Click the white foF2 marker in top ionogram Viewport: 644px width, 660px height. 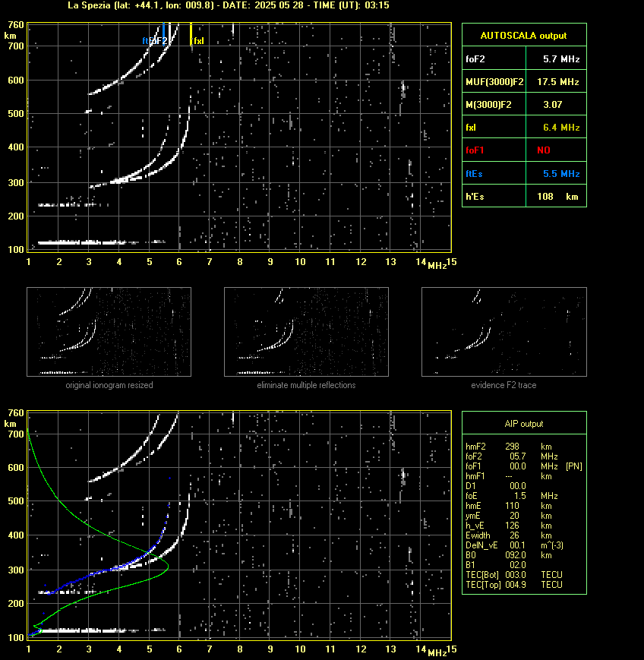click(x=169, y=33)
